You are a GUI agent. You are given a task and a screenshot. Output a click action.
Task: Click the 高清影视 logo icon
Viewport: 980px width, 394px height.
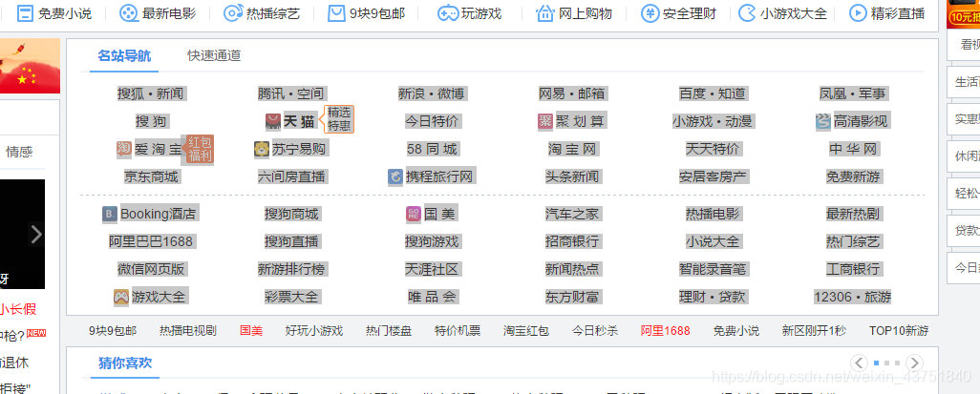pyautogui.click(x=823, y=121)
